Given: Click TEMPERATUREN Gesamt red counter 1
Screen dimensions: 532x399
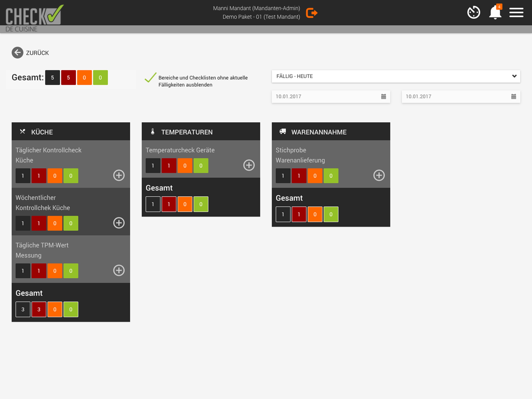Looking at the screenshot, I should (x=169, y=204).
